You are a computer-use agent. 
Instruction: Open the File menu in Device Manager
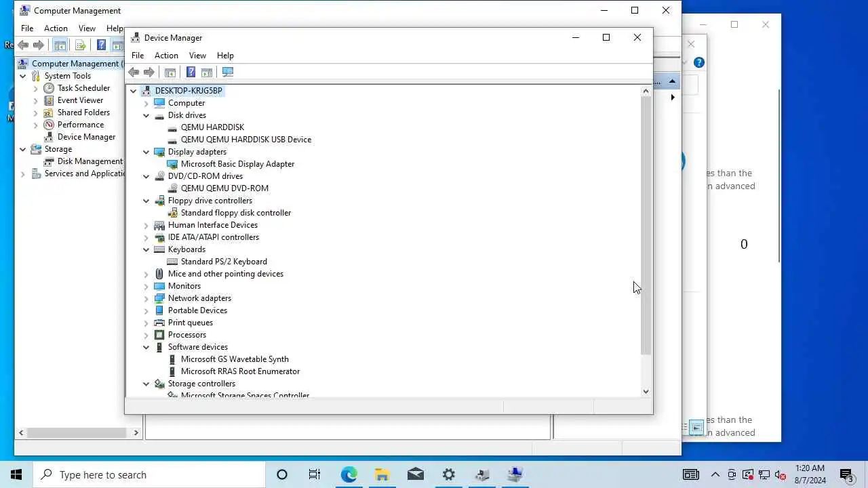(138, 56)
